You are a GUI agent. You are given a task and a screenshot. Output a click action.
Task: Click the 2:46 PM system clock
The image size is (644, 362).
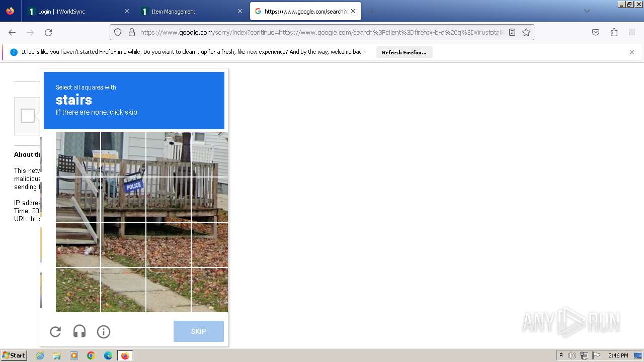pos(618,355)
